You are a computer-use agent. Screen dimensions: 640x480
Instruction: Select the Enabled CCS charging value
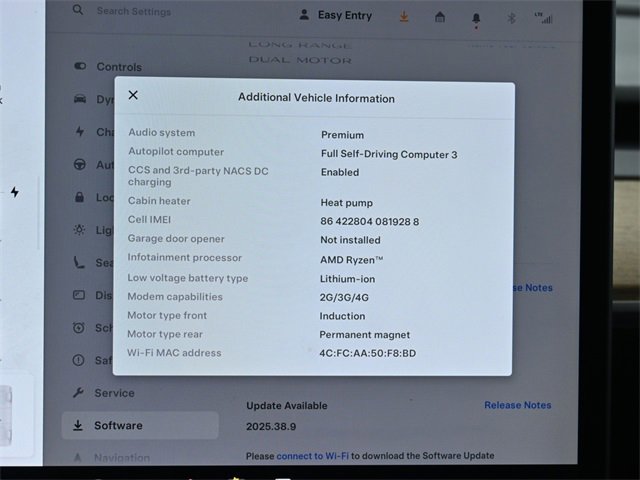pyautogui.click(x=340, y=172)
